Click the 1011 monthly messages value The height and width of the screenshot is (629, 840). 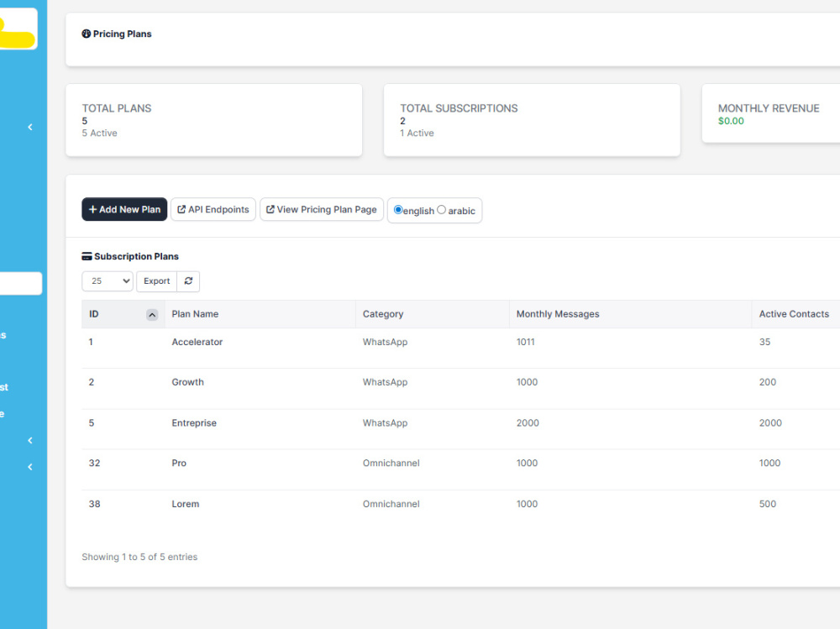tap(526, 342)
